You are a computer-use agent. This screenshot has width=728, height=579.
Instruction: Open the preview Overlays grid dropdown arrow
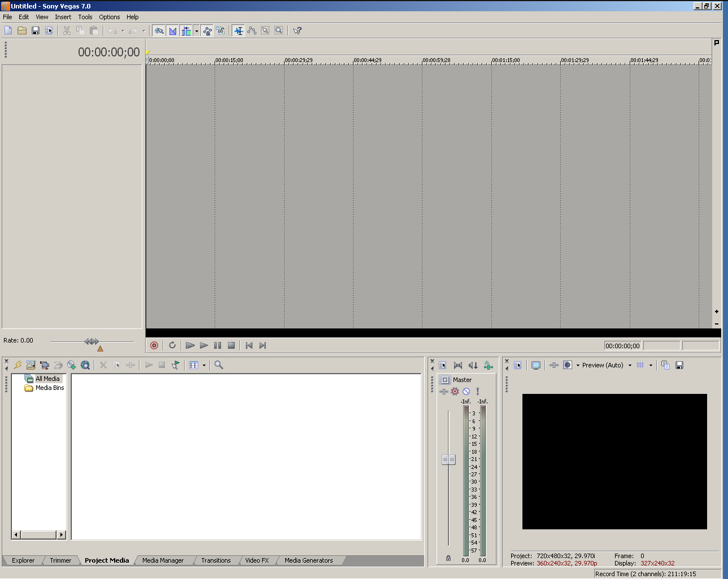pyautogui.click(x=651, y=365)
